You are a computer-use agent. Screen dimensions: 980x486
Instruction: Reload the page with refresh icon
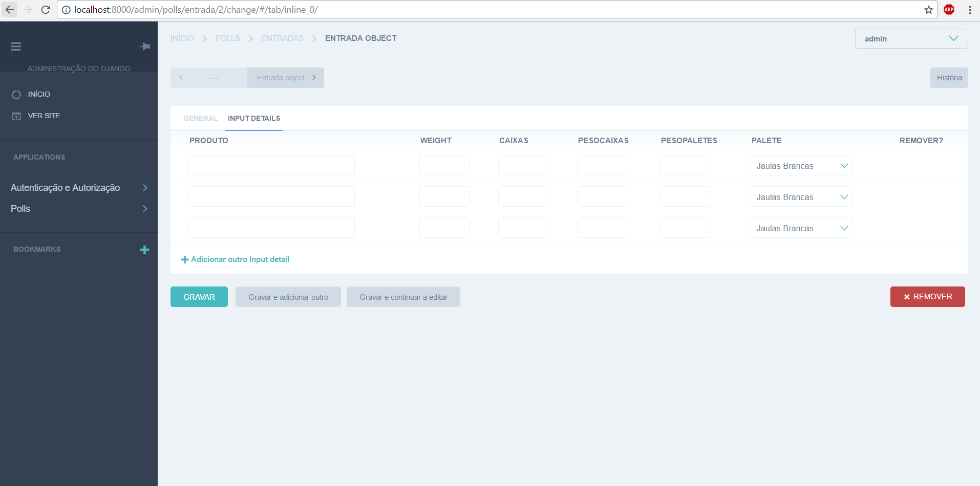tap(46, 10)
